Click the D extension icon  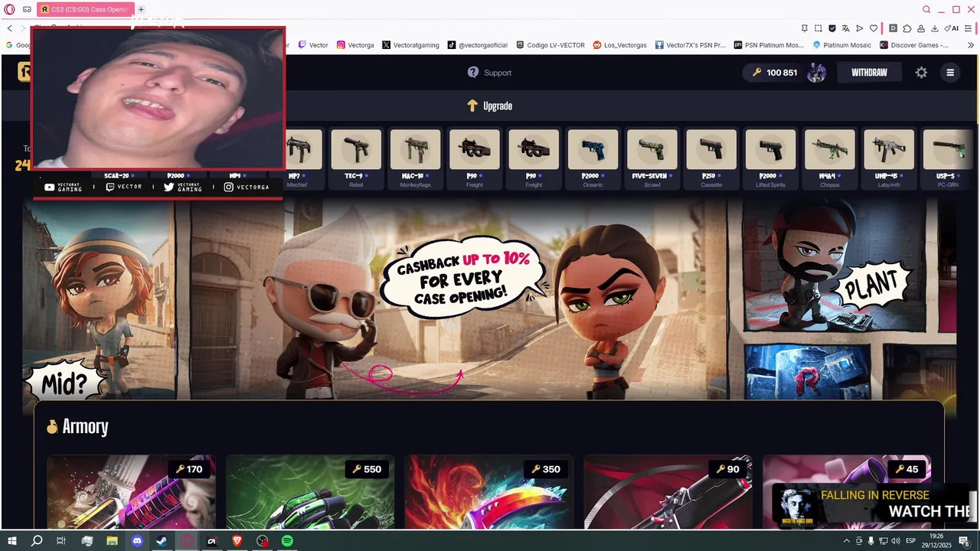click(893, 28)
